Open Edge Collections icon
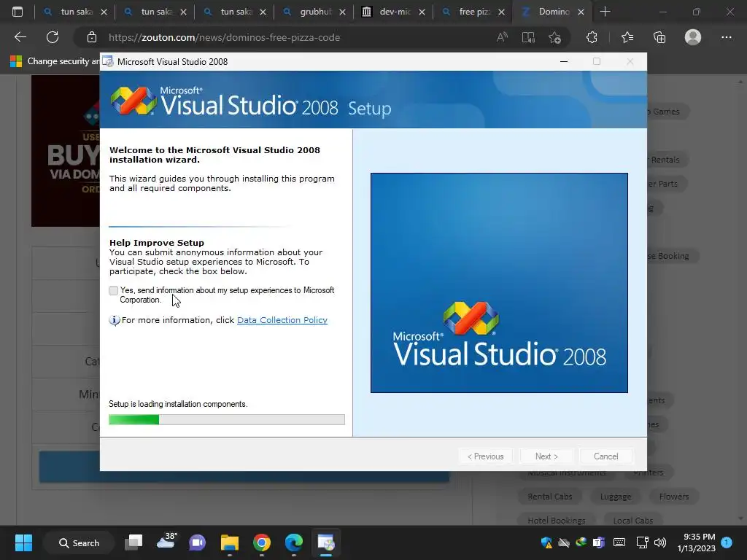The image size is (747, 560). coord(659,37)
